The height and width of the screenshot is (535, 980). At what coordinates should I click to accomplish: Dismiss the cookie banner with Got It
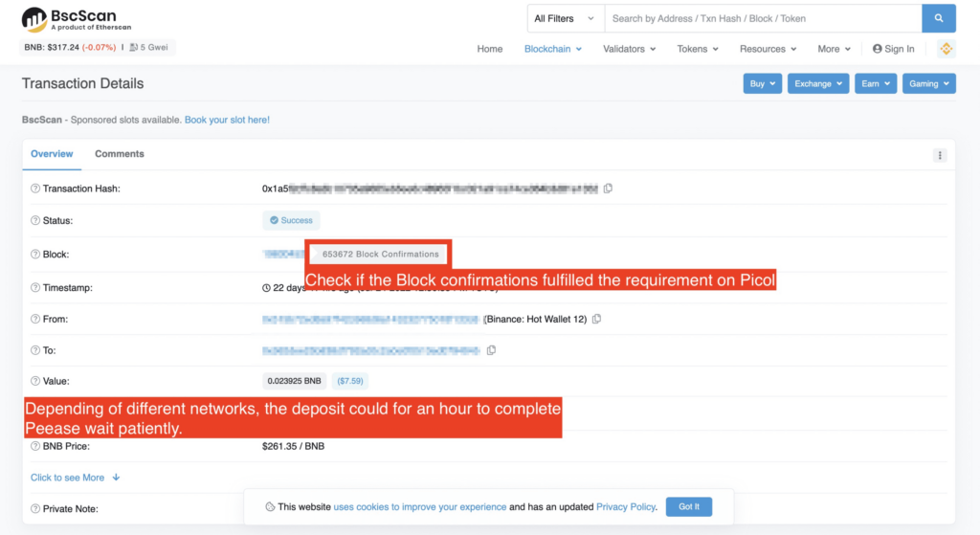(x=689, y=507)
